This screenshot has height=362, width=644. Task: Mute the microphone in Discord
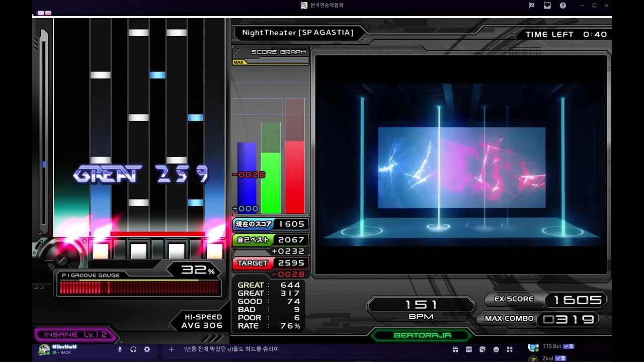(120, 349)
